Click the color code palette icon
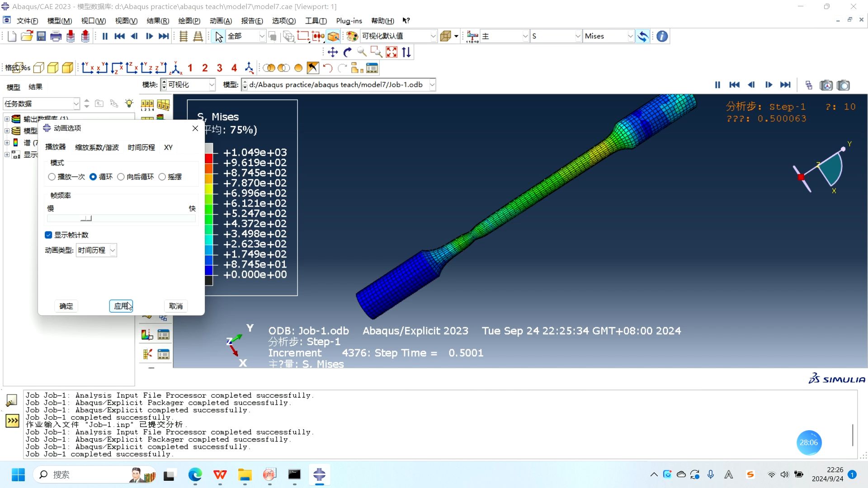Image resolution: width=868 pixels, height=488 pixels. [x=352, y=36]
